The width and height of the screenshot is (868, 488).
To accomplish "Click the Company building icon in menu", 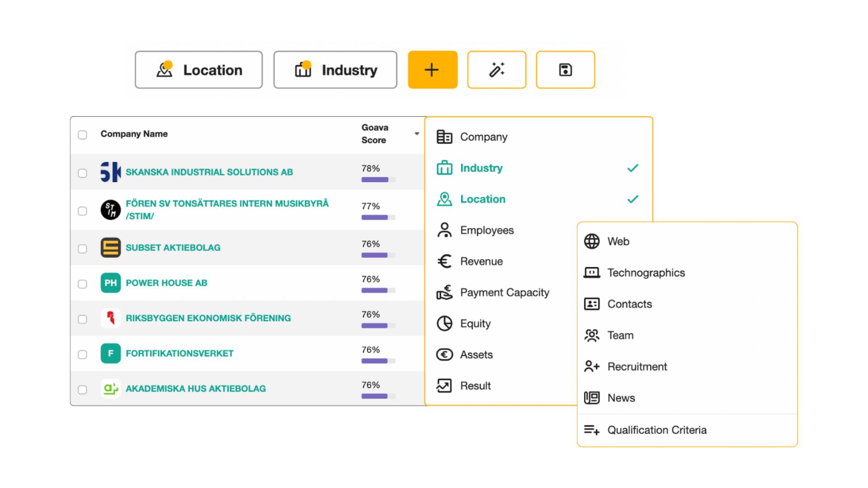I will coord(444,137).
